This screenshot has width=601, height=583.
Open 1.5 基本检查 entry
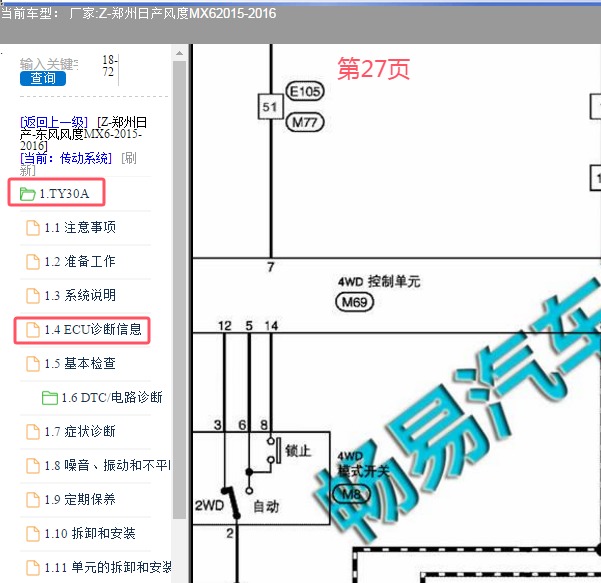[80, 363]
